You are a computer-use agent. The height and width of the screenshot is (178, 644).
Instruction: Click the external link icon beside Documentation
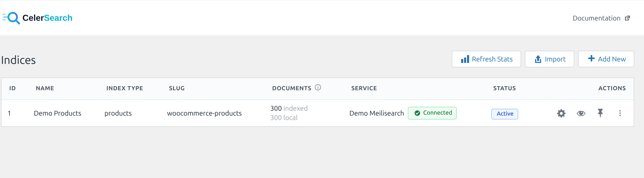[627, 18]
